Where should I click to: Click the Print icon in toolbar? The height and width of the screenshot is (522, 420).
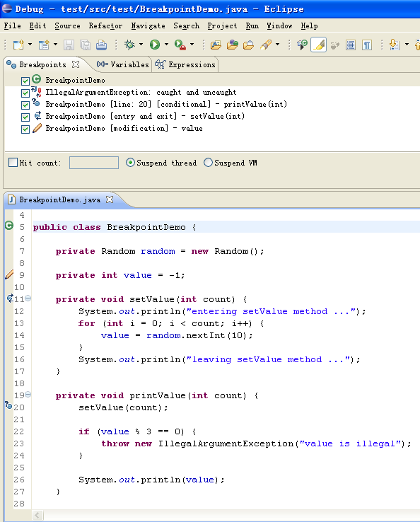point(101,45)
